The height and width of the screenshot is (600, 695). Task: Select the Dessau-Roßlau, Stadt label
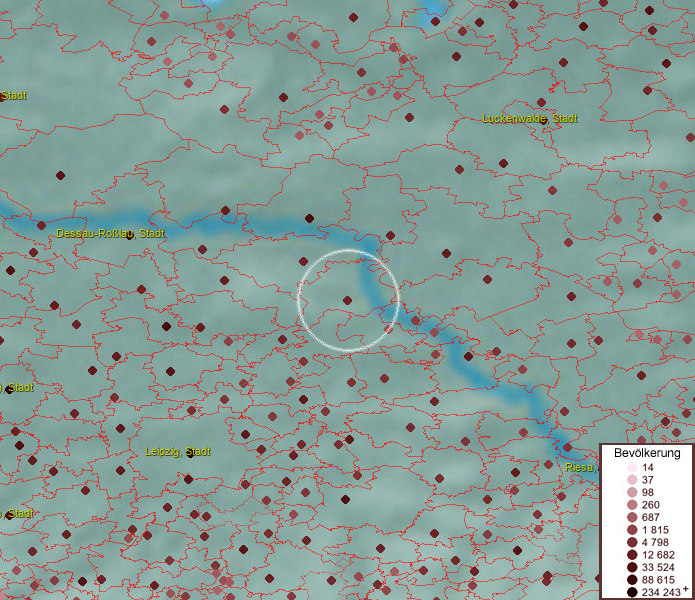pyautogui.click(x=110, y=233)
